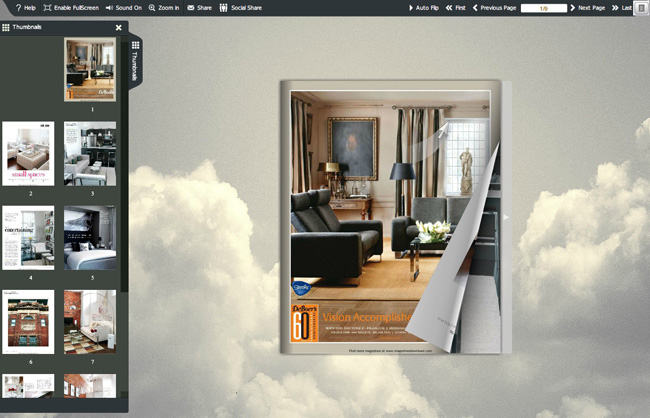Screen dimensions: 650x418
Task: Open the Social Share option
Action: tap(240, 7)
